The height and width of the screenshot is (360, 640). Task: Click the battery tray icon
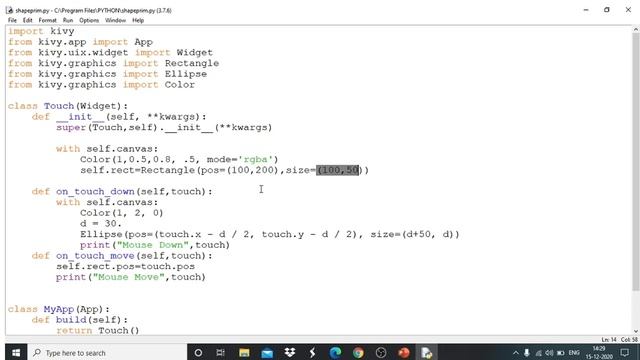[x=561, y=353]
